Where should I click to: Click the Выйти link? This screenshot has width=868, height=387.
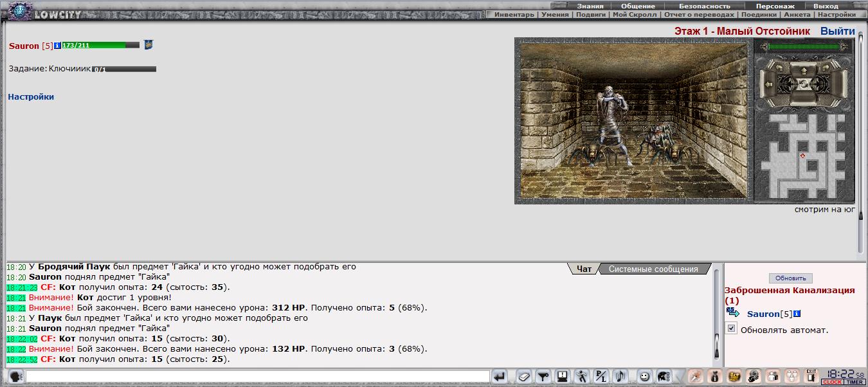[838, 31]
